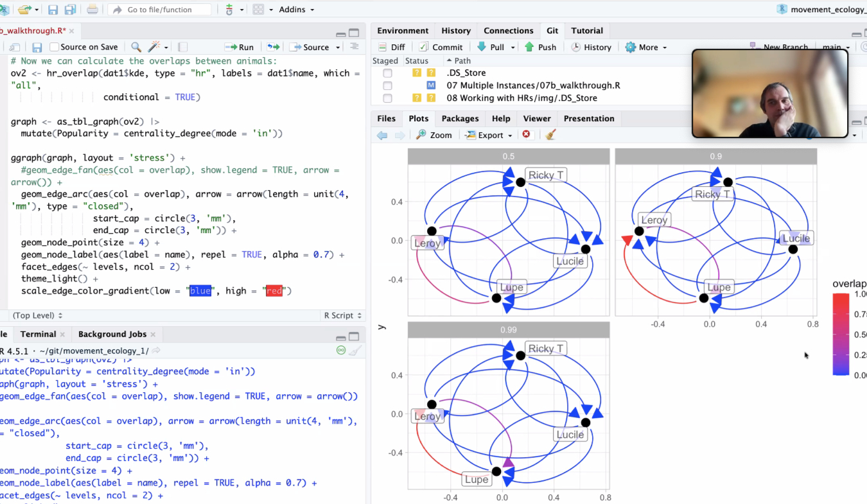Viewport: 867px width, 504px height.
Task: Stage the .DS_Store file checkbox
Action: [x=387, y=73]
